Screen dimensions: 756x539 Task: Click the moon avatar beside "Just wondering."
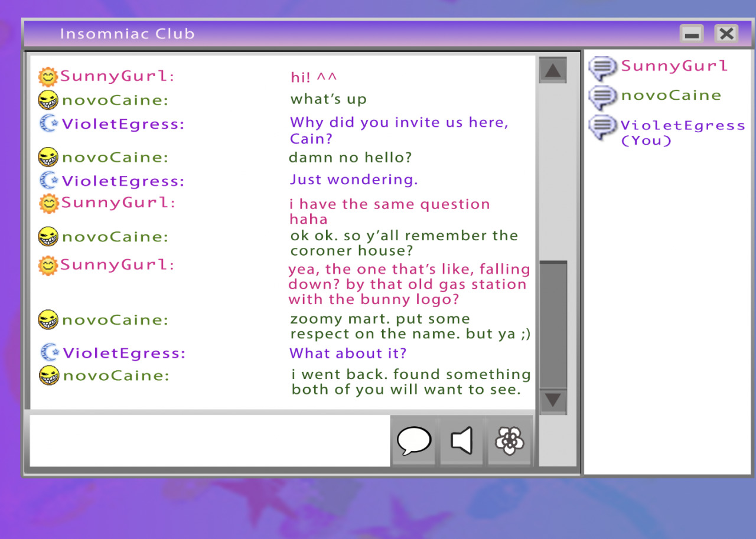tap(50, 180)
